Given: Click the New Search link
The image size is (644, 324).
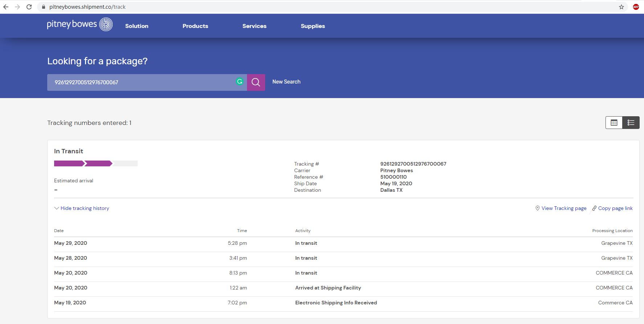Looking at the screenshot, I should pos(286,82).
